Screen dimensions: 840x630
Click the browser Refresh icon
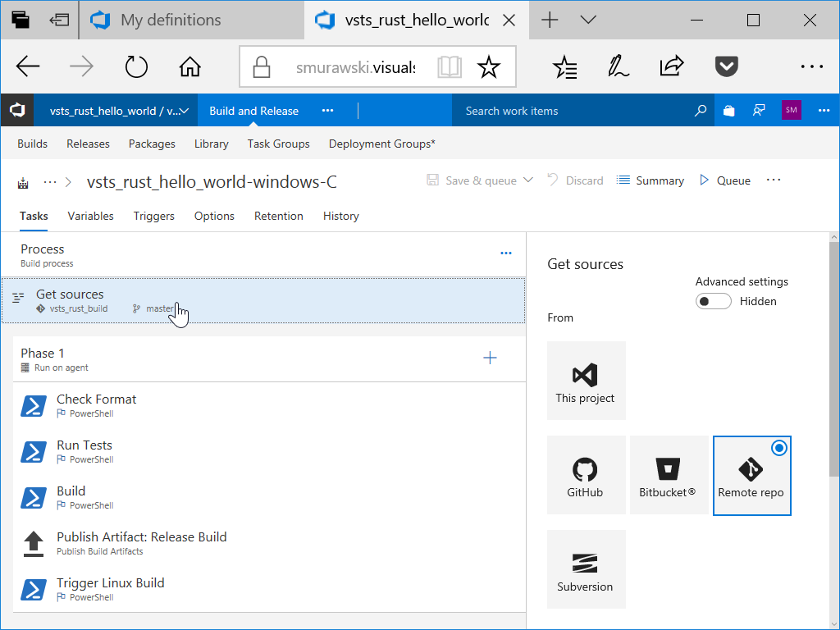click(x=136, y=67)
